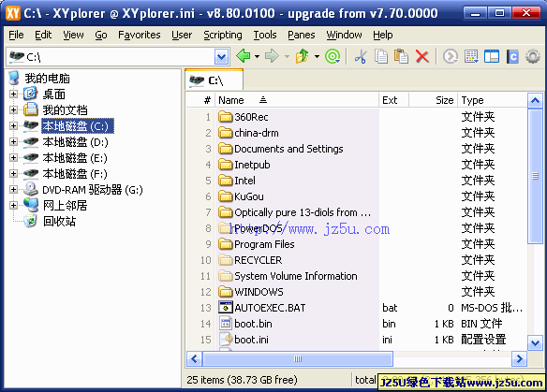547x392 pixels.
Task: Click the horizontal scrollbar thumb
Action: point(298,358)
